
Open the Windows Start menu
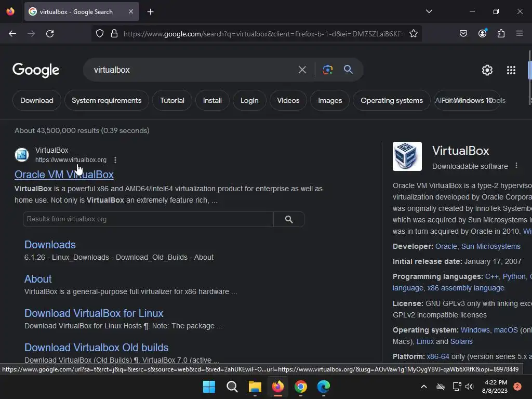pos(209,387)
